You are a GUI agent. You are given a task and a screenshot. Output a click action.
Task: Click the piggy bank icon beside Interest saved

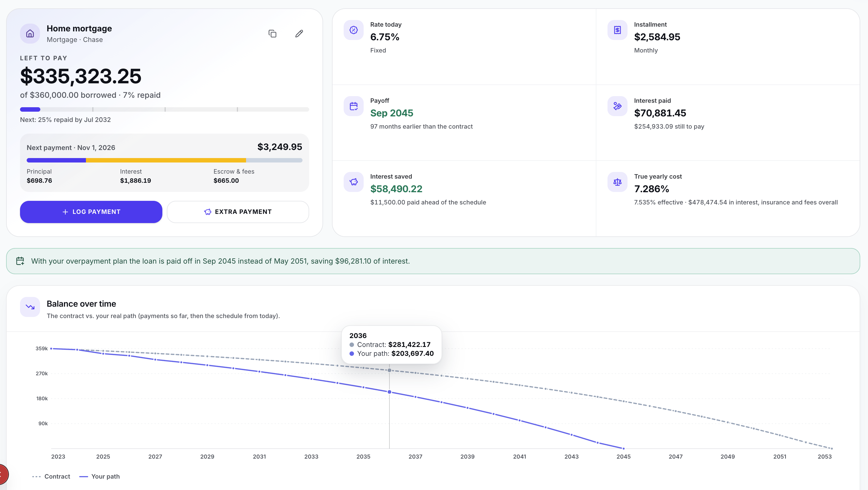tap(353, 182)
